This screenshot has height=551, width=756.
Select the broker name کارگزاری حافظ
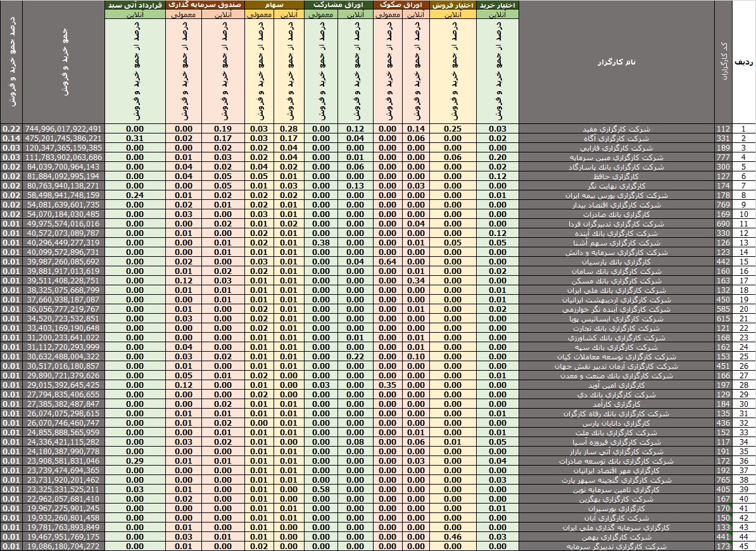click(x=617, y=176)
